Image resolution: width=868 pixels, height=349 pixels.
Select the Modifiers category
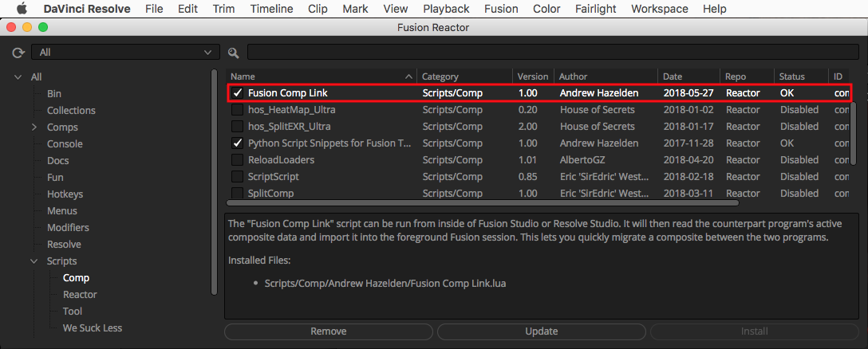pos(68,227)
